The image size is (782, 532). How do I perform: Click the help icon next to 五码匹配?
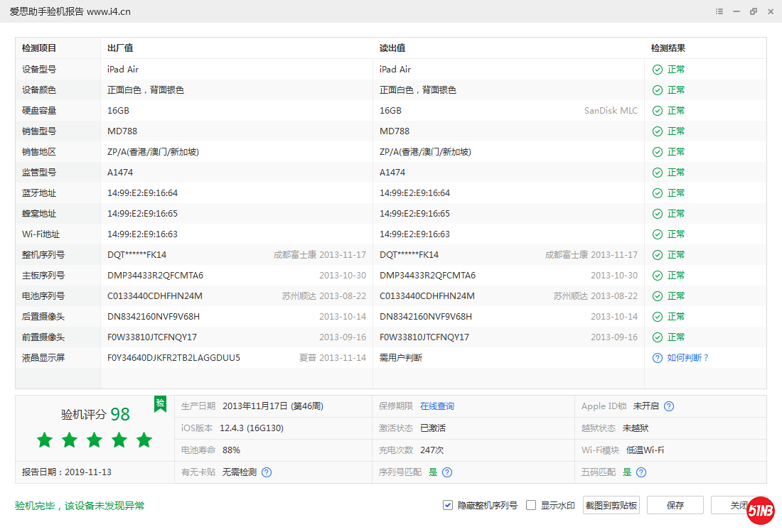(641, 472)
